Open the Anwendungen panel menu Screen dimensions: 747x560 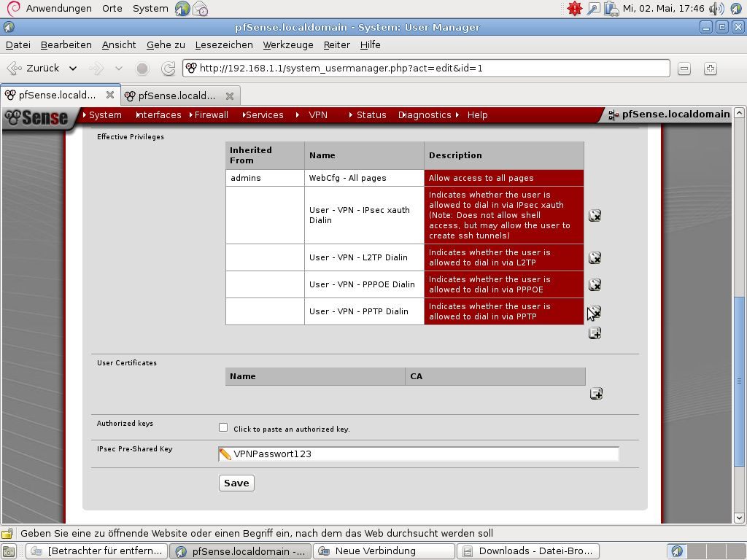58,9
